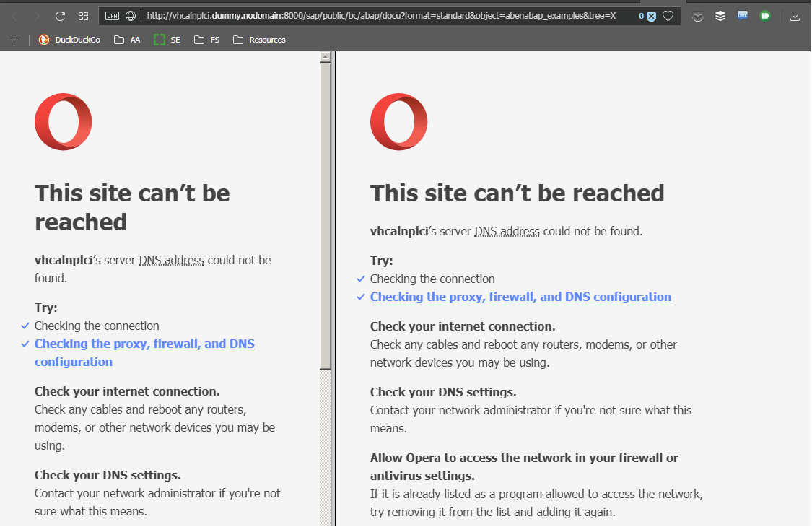Open the Speed Dial start page
812x527 pixels.
click(84, 16)
